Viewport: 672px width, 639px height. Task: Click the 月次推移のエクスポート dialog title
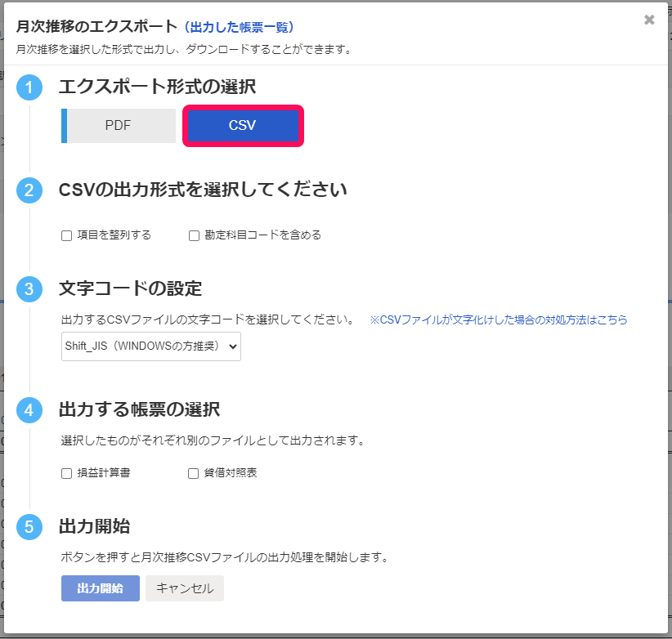(x=96, y=26)
